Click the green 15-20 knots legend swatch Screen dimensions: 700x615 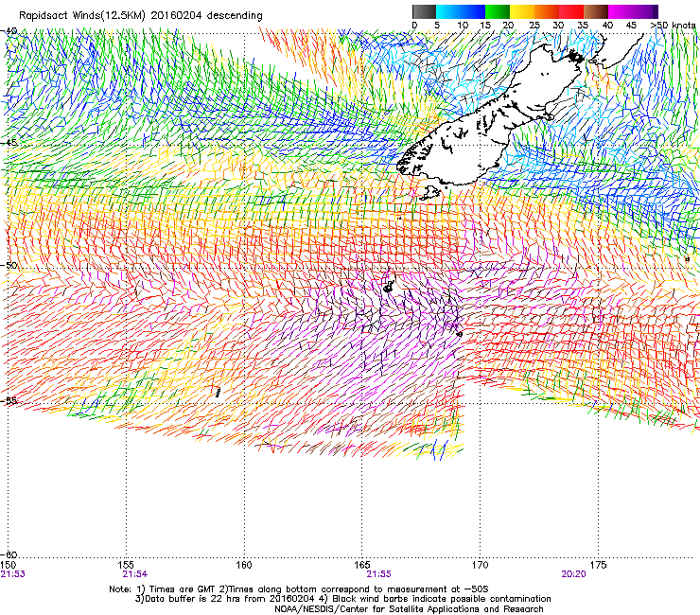pos(498,11)
